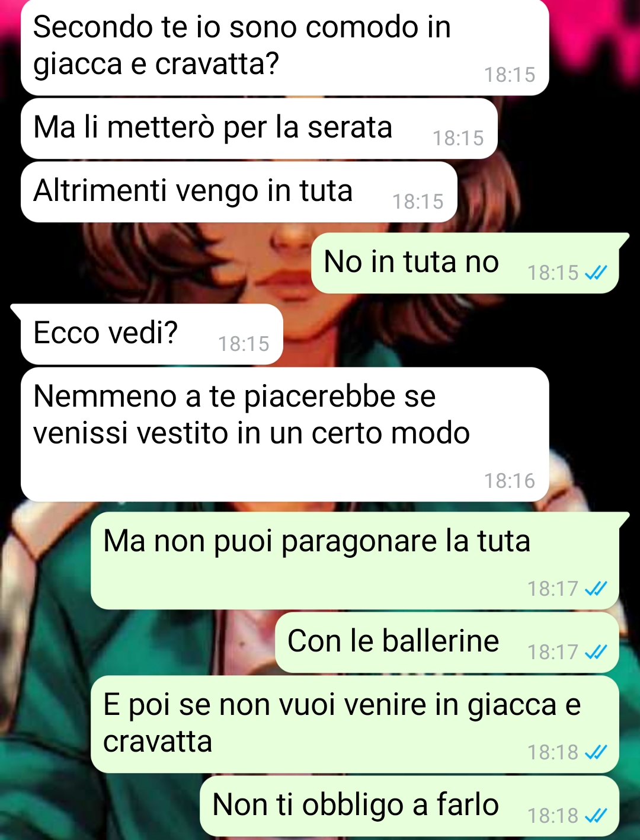Screen dimensions: 640x840
Task: Select message "Nemmeno a te piacerebbe"
Action: tap(284, 434)
